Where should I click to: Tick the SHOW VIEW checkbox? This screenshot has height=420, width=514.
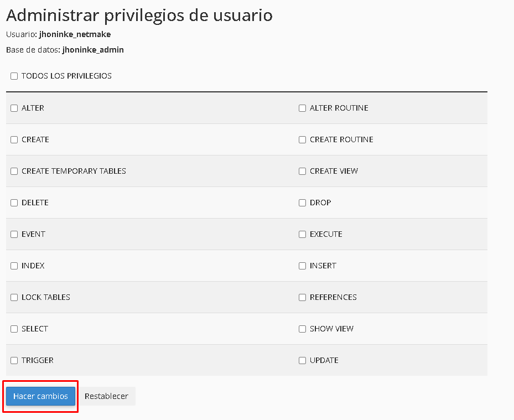coord(302,329)
